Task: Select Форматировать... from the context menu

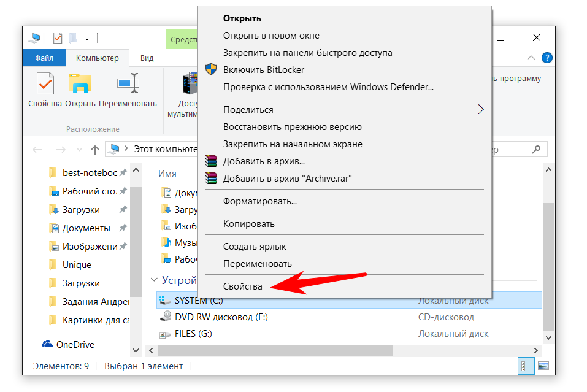Action: (x=259, y=201)
